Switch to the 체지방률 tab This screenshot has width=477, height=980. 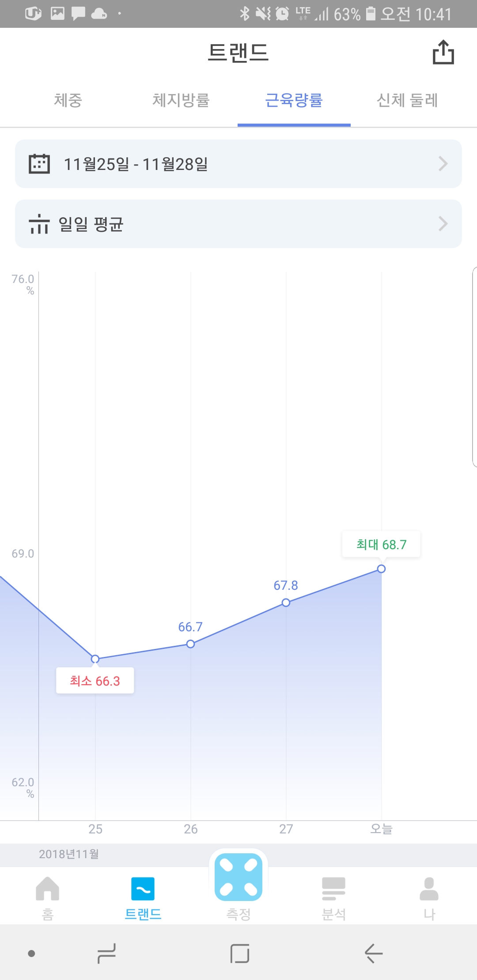click(181, 100)
